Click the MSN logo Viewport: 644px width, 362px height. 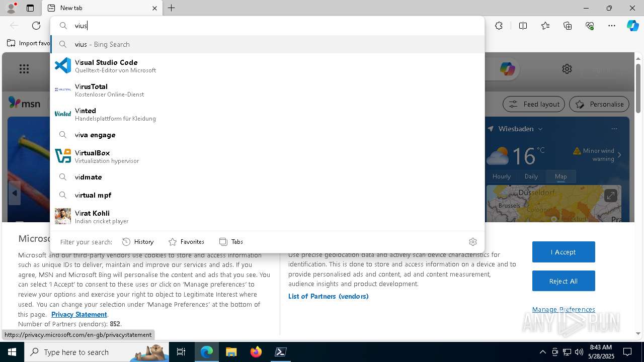[25, 103]
